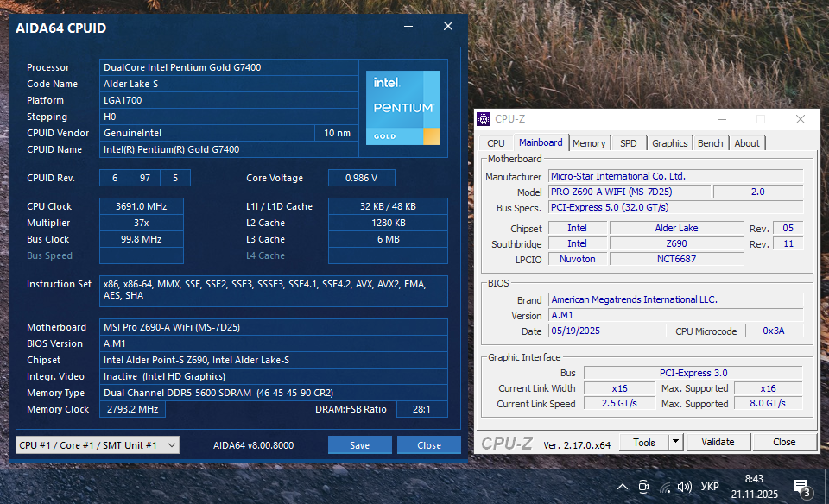Click the Intel Pentium Gold logo badge
The height and width of the screenshot is (504, 829).
click(403, 108)
